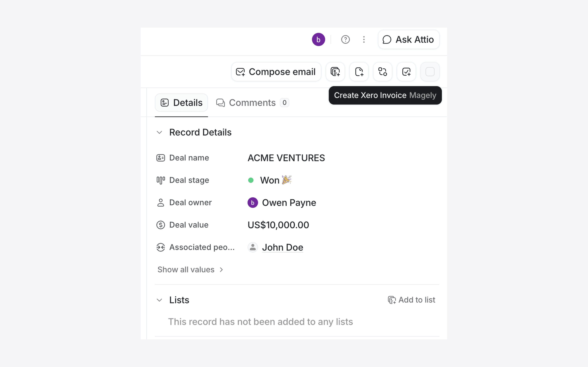Click the purple user avatar in header
This screenshot has height=367, width=588.
[318, 40]
